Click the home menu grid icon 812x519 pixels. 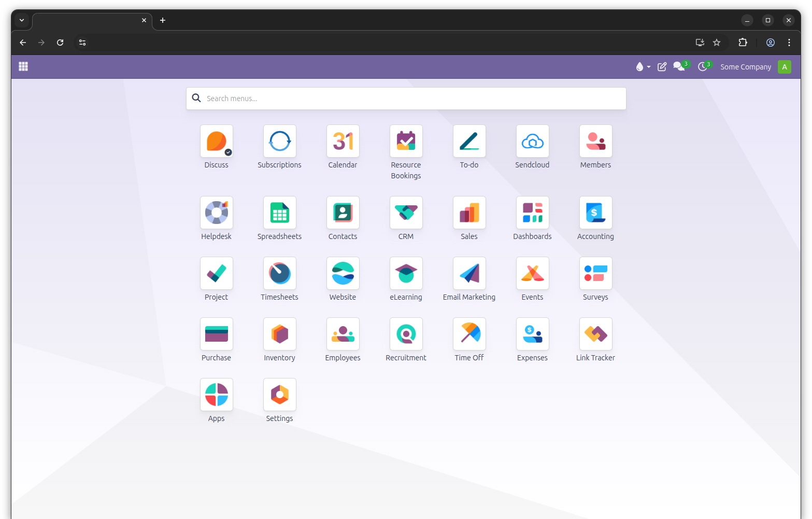click(23, 66)
